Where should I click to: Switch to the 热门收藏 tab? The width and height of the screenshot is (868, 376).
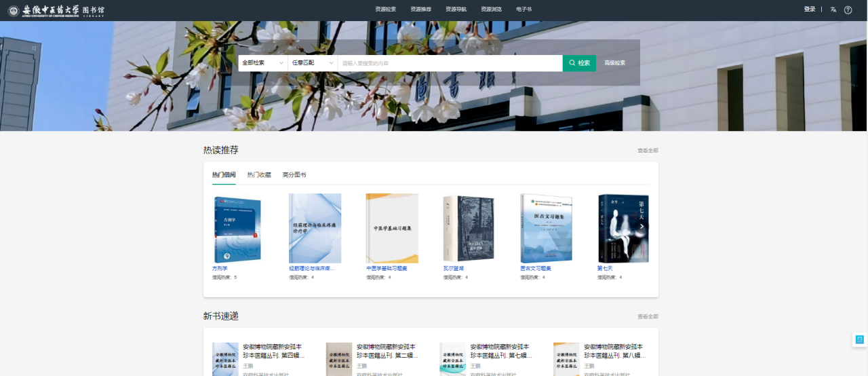click(259, 175)
